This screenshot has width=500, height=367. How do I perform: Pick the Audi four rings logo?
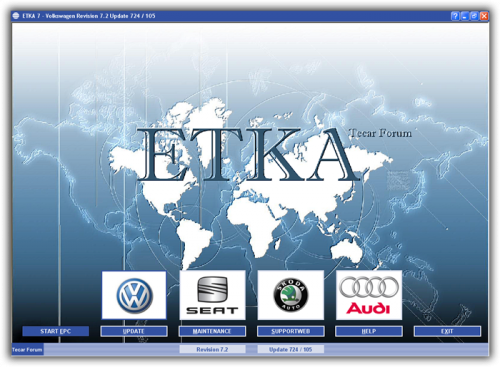click(x=369, y=295)
